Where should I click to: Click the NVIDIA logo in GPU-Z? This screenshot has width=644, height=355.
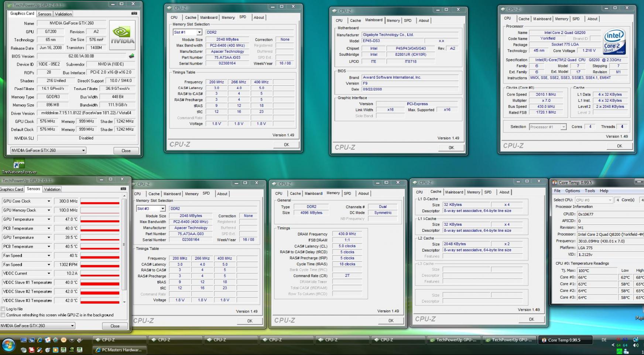pyautogui.click(x=123, y=35)
